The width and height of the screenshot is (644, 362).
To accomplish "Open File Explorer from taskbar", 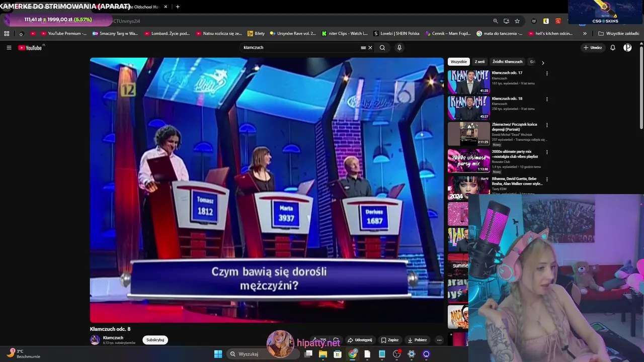I will point(323,354).
